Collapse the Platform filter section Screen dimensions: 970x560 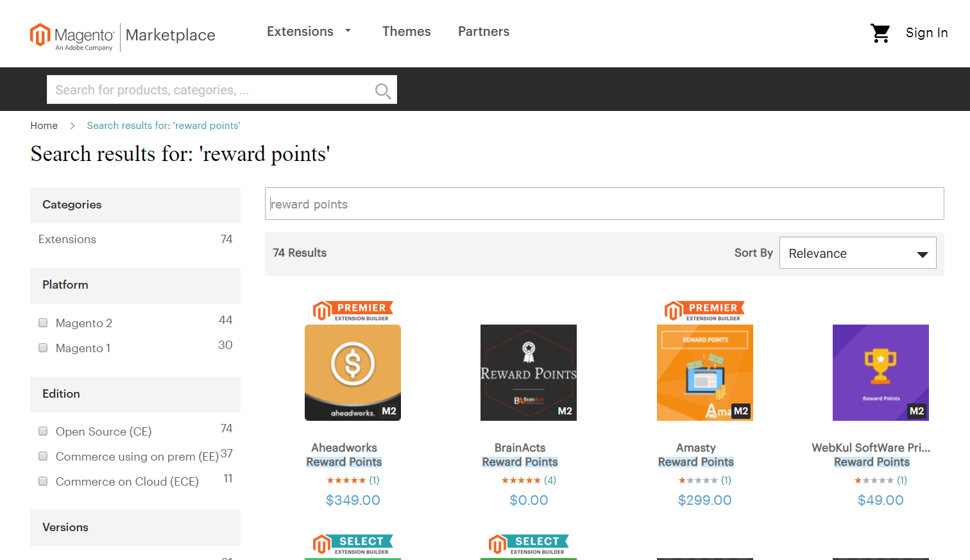click(x=135, y=285)
